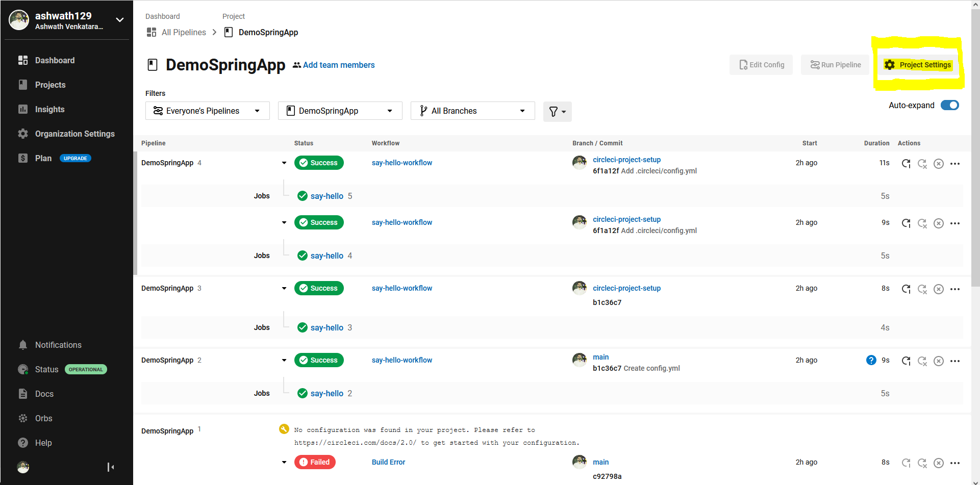980x485 pixels.
Task: Open more actions ellipsis for pipeline 2
Action: click(x=955, y=361)
